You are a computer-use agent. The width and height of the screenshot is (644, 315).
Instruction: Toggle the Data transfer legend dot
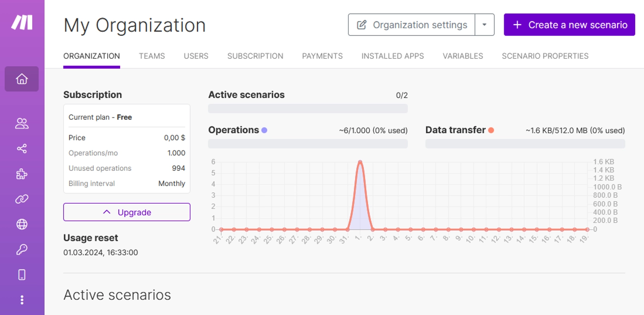click(x=491, y=130)
